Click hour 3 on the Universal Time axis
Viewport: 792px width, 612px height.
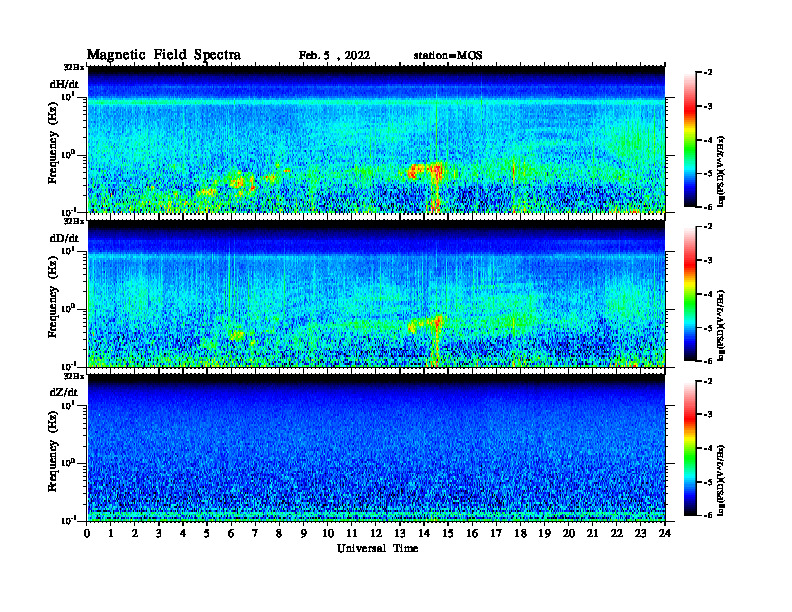pyautogui.click(x=159, y=534)
